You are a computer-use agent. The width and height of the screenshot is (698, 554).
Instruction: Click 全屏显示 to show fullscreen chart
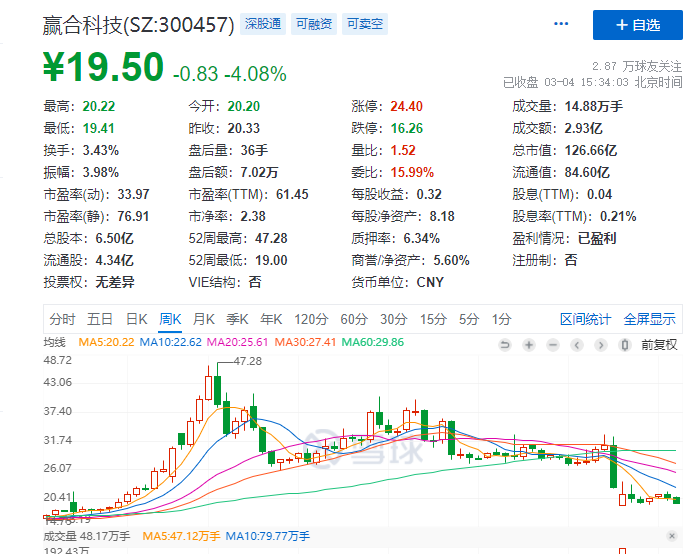point(649,319)
